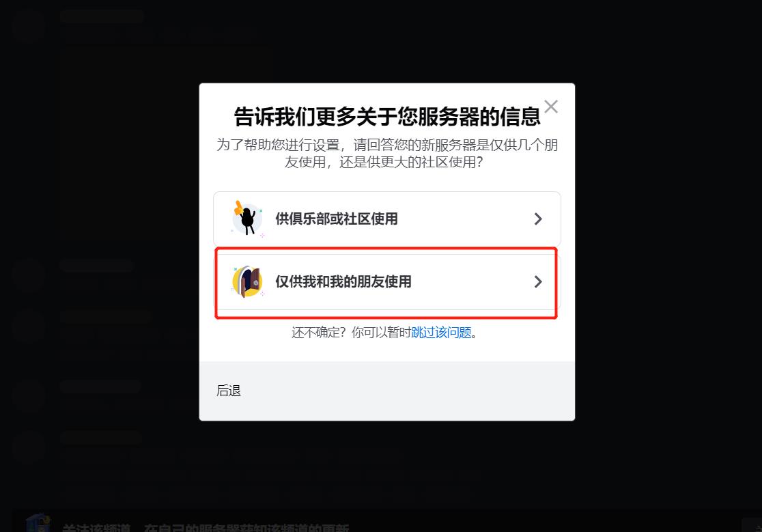Click the dimmed button at bottom-right corner
The height and width of the screenshot is (532, 762).
click(x=751, y=525)
